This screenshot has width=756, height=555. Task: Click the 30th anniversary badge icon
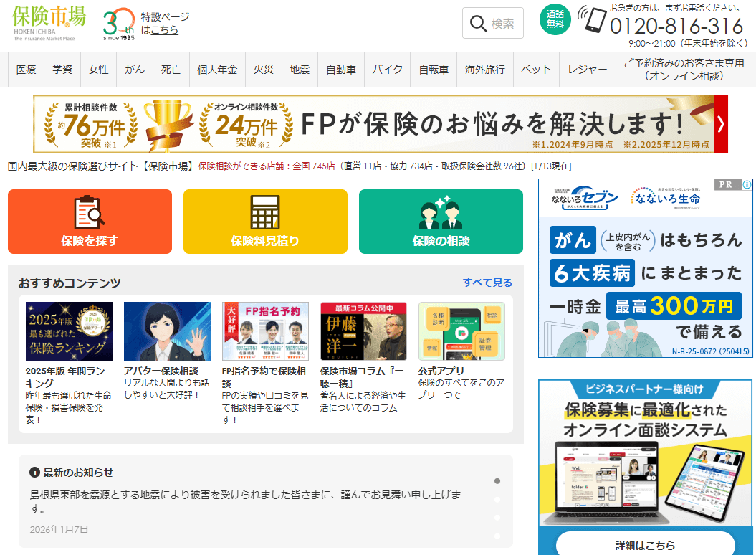click(118, 26)
